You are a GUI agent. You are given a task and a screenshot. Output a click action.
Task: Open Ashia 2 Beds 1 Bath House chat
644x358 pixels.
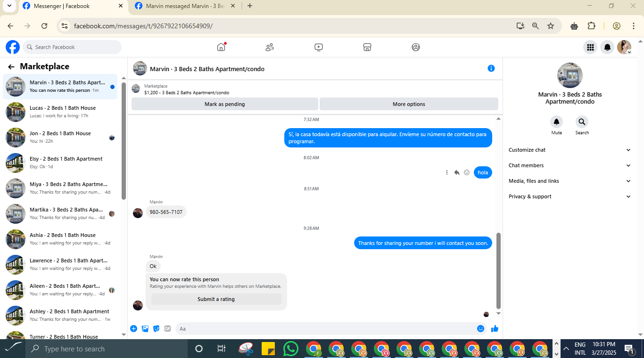tap(60, 239)
